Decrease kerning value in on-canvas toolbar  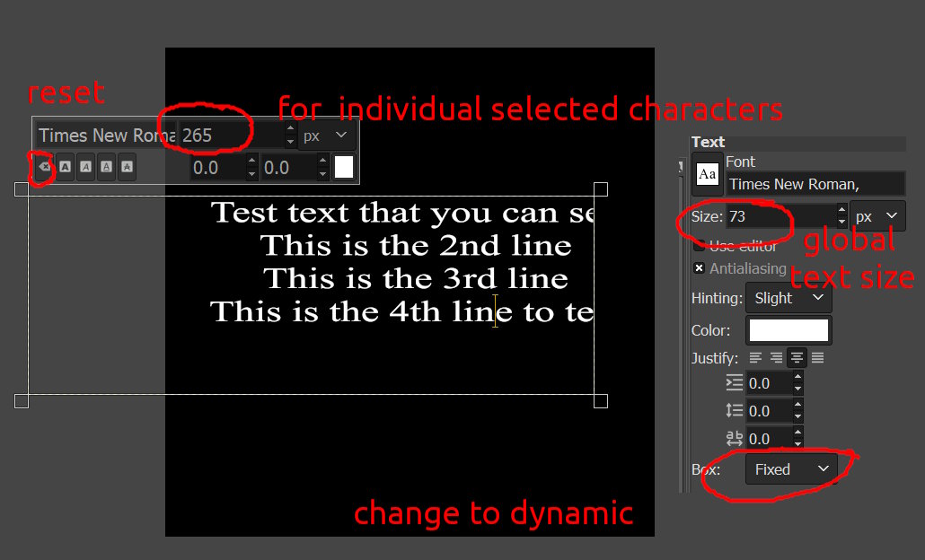point(322,174)
